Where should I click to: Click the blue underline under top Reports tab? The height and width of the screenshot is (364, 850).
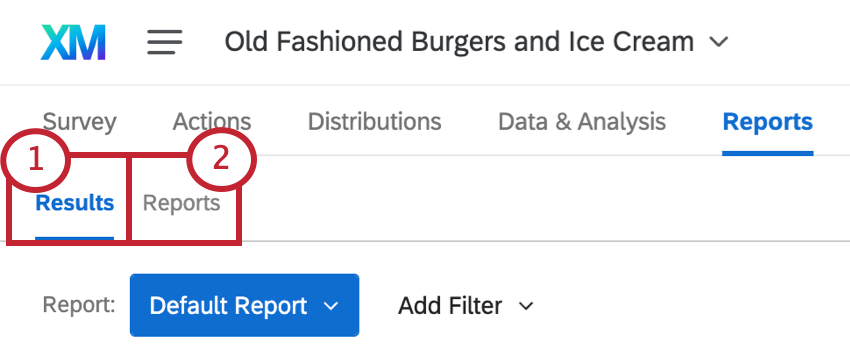768,154
